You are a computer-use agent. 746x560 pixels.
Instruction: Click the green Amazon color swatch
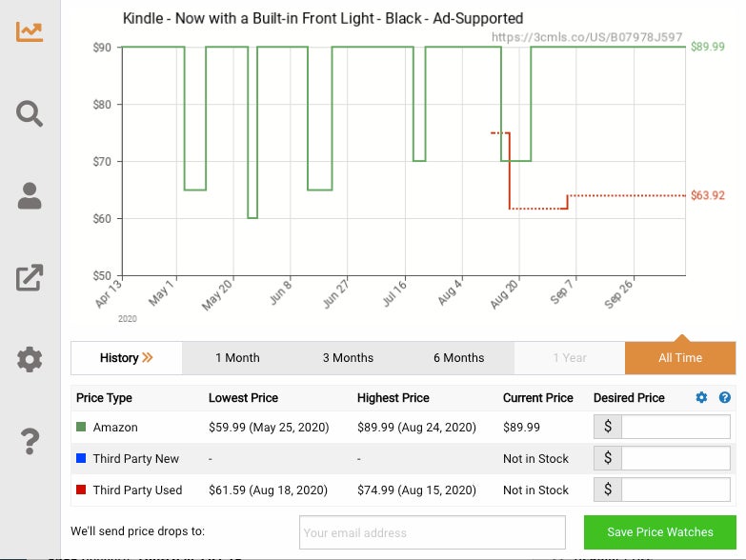[82, 428]
